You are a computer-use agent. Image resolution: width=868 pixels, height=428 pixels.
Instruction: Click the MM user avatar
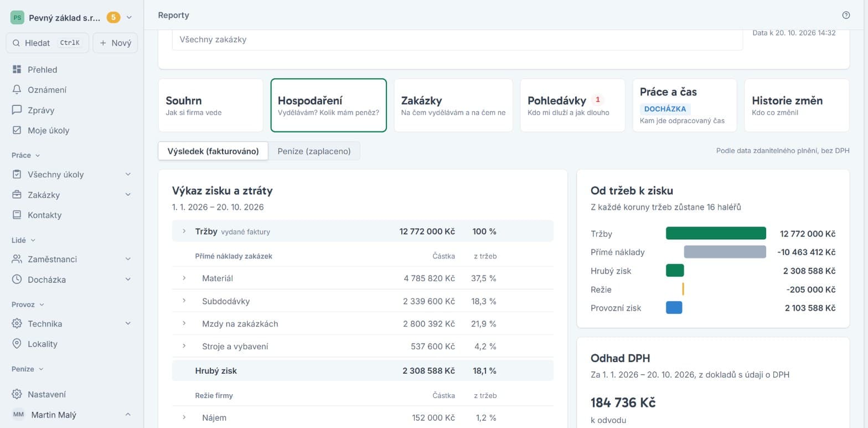pyautogui.click(x=18, y=415)
